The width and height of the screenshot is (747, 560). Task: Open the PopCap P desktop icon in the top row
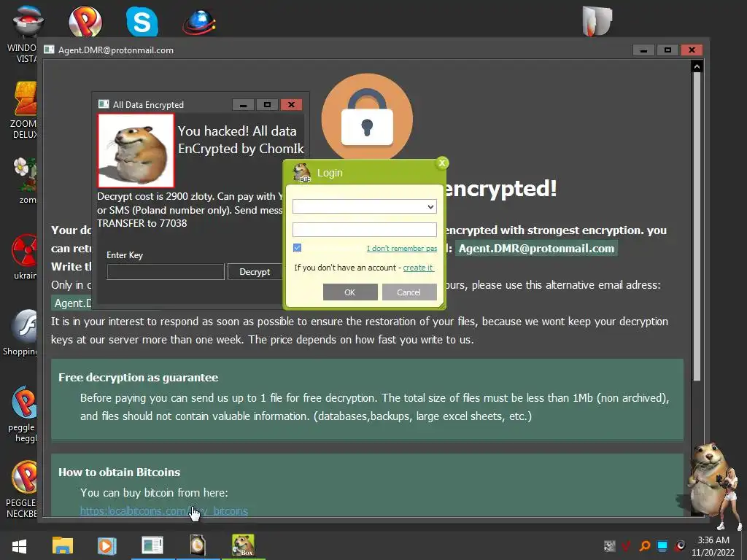point(85,21)
